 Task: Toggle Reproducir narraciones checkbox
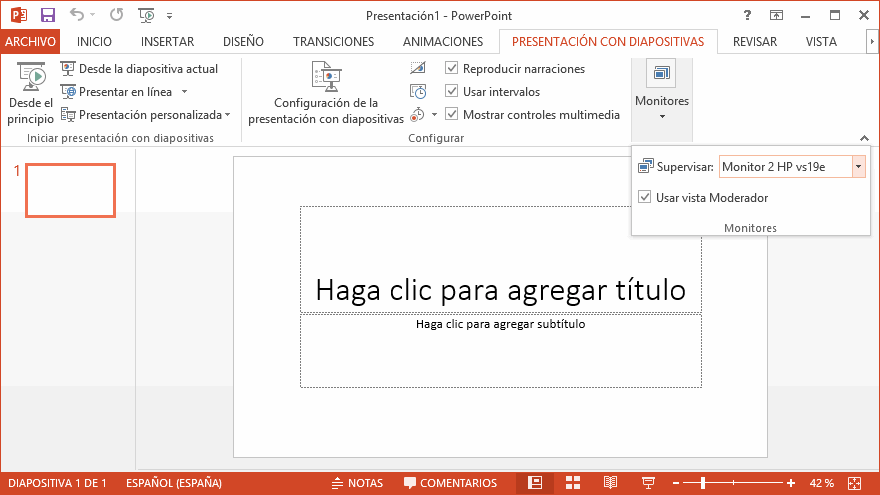pyautogui.click(x=452, y=69)
